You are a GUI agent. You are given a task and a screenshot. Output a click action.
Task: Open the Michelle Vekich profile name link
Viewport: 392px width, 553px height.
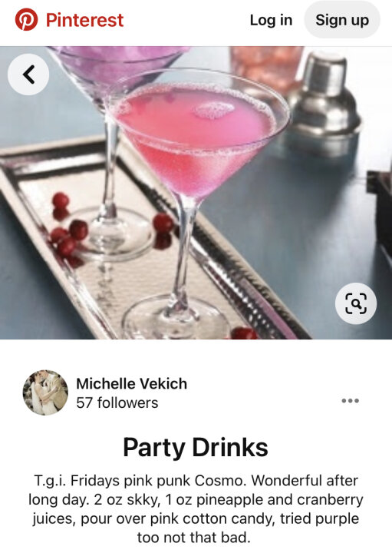(131, 384)
